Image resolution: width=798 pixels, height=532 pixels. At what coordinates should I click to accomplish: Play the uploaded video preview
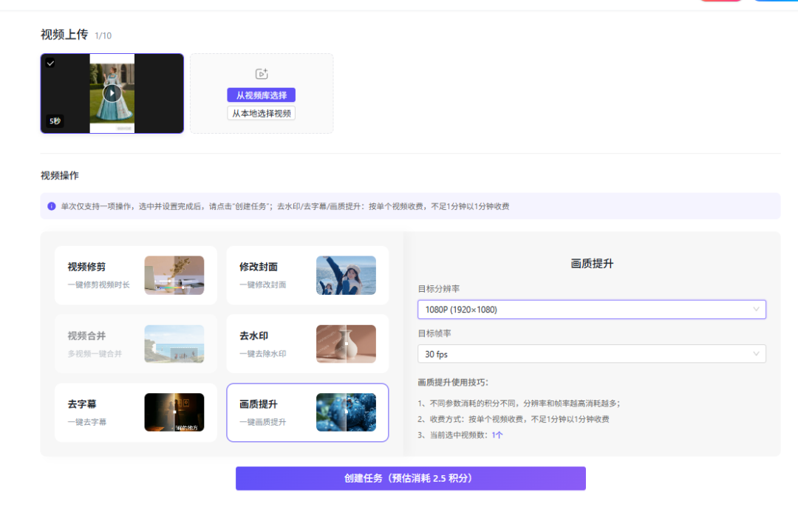tap(112, 93)
